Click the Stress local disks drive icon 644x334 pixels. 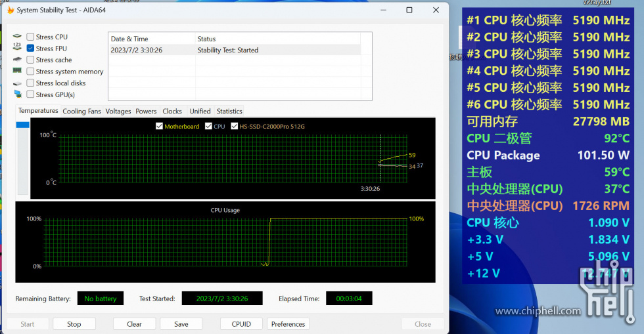[17, 83]
